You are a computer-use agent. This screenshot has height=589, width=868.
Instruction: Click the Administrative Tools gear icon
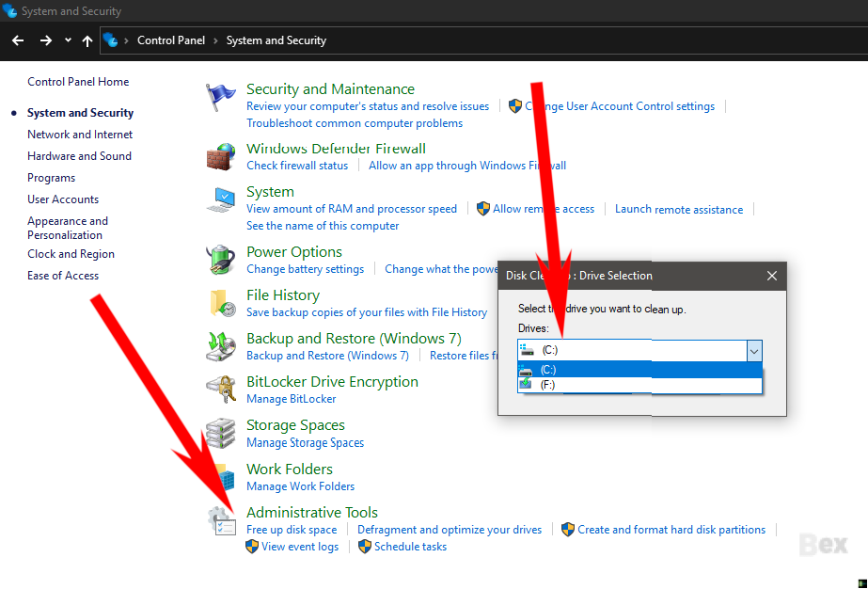(222, 521)
